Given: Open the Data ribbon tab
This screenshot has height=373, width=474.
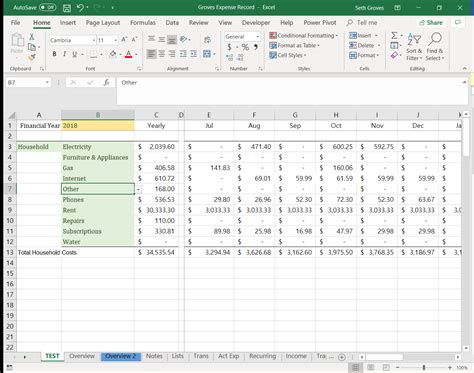Looking at the screenshot, I should point(172,23).
